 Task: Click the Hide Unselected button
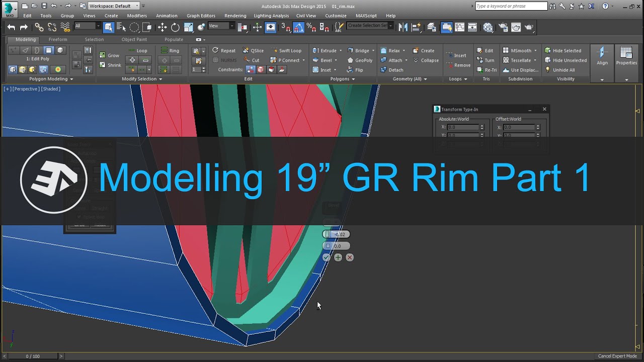(566, 60)
